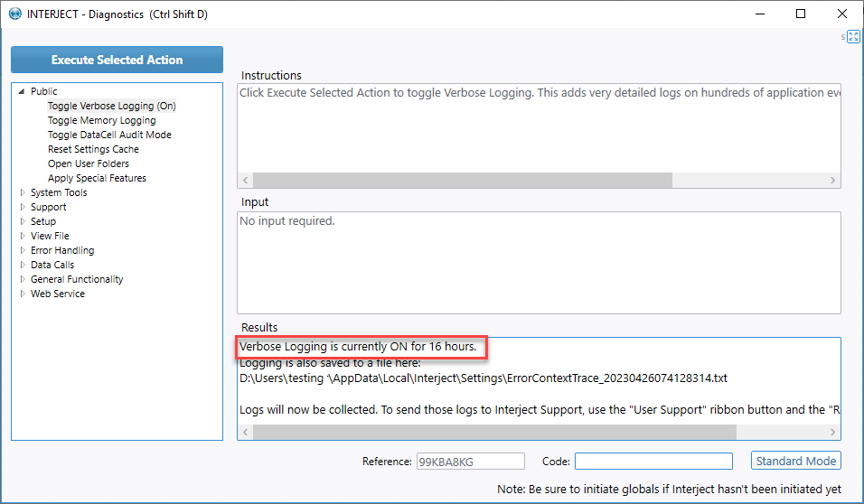Viewport: 864px width, 504px height.
Task: Click the Error Handling tree label
Action: pyautogui.click(x=62, y=250)
